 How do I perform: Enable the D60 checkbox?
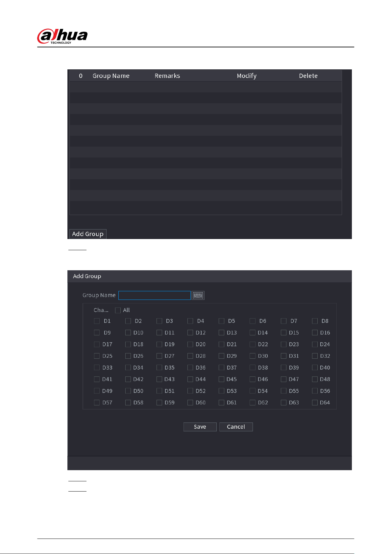[190, 403]
